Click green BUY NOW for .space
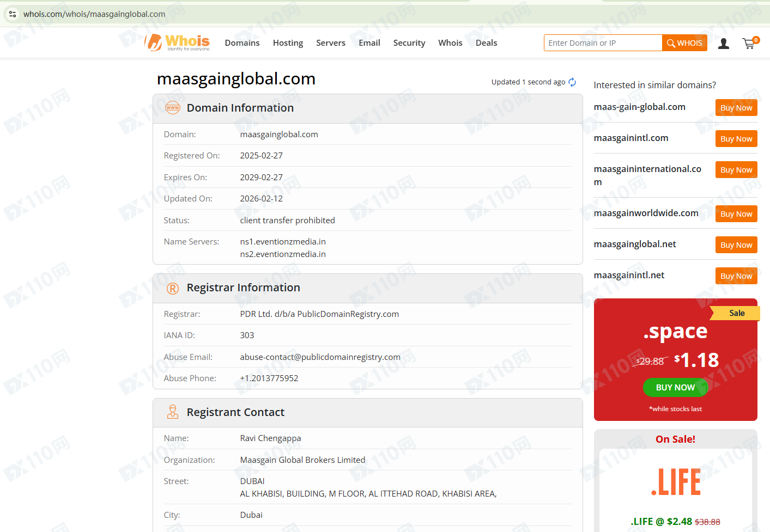The height and width of the screenshot is (532, 770). click(675, 387)
